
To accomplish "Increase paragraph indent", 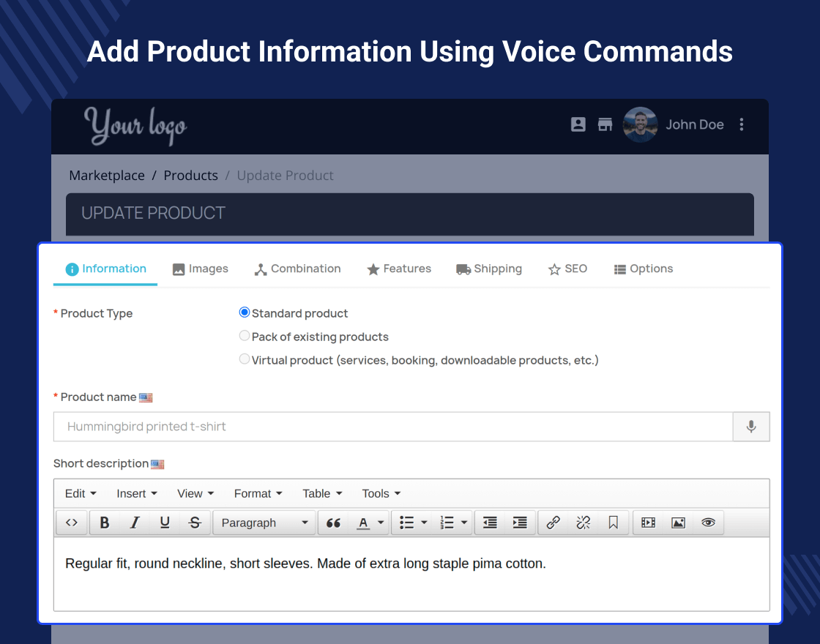I will click(x=520, y=523).
